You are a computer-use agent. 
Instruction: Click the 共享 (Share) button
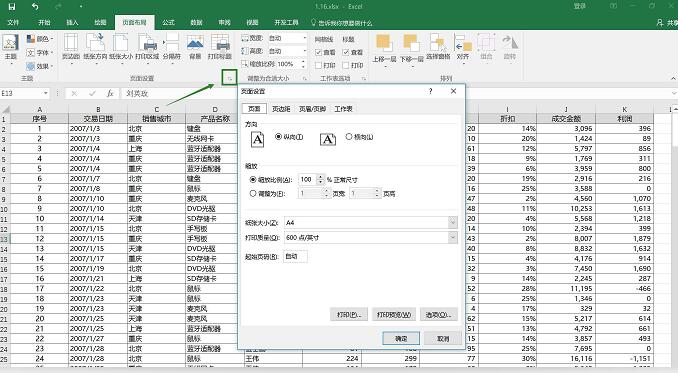tap(667, 22)
